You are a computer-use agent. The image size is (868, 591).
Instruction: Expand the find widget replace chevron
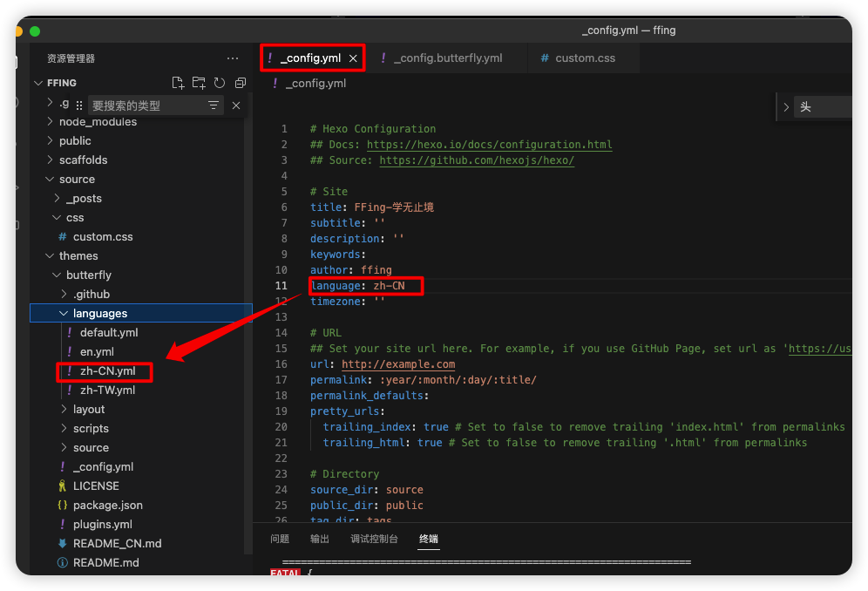(786, 107)
